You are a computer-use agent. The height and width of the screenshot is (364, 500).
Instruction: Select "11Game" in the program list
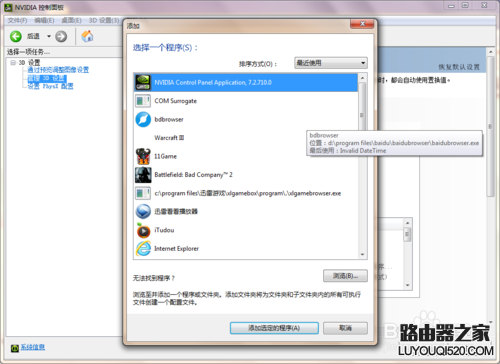[246, 156]
